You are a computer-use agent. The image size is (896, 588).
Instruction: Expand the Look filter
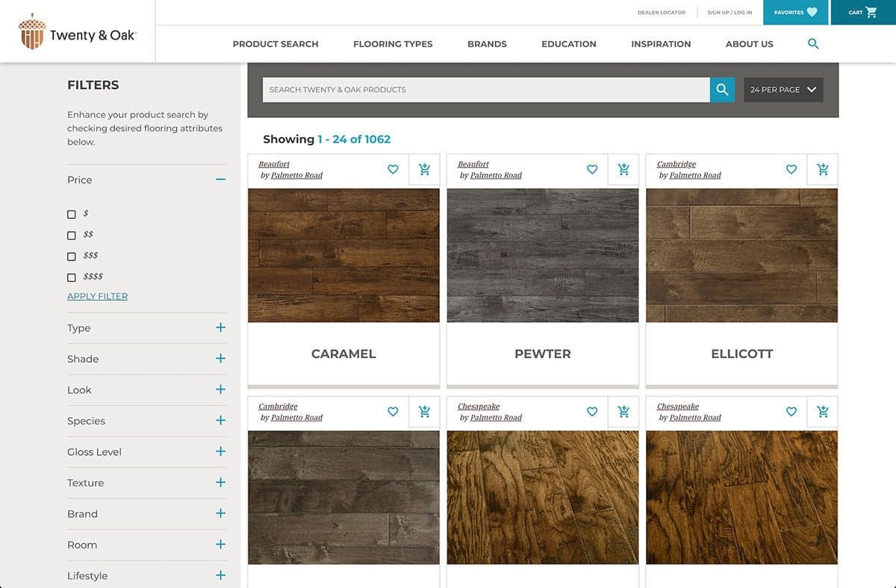click(220, 390)
